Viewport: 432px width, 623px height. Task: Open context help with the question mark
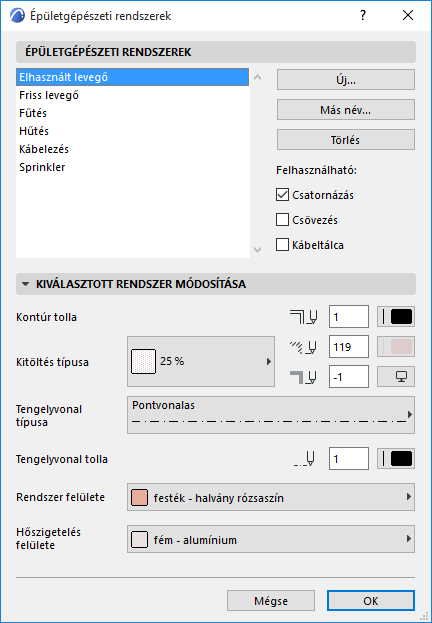[363, 15]
